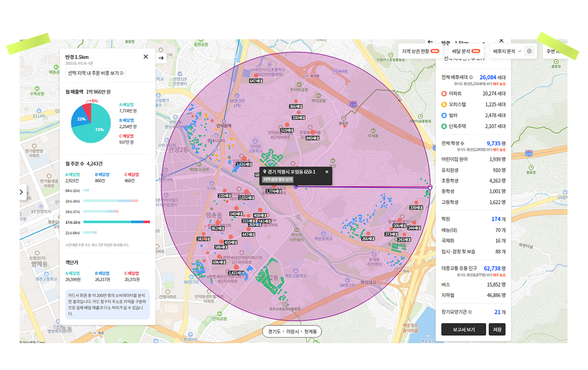This screenshot has height=370, width=588.
Task: Click the 인덕원역 station marker
Action: 224,121
